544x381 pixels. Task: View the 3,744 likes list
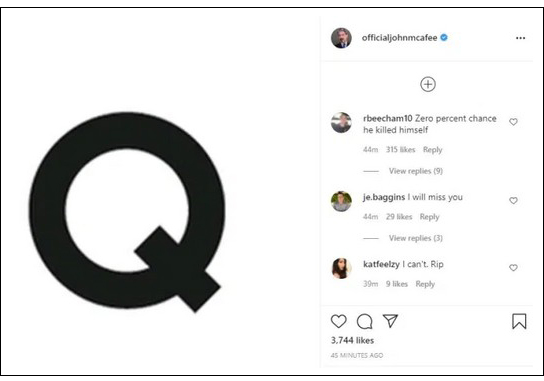tap(352, 340)
